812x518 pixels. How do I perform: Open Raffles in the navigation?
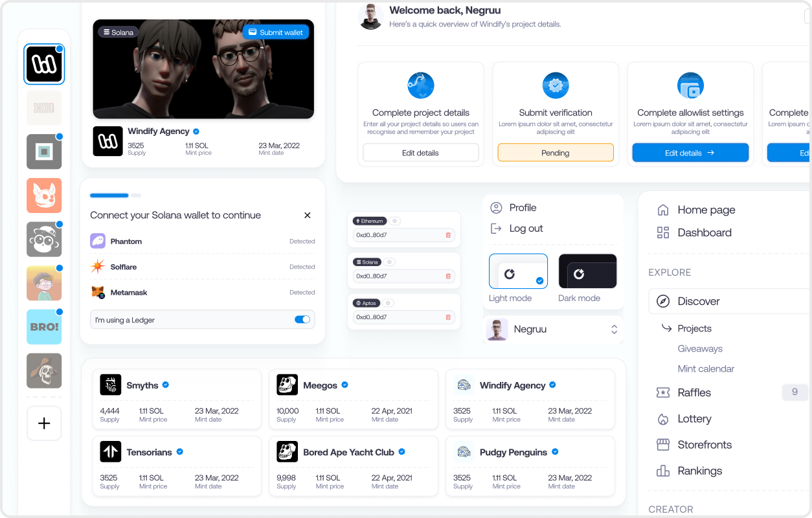[x=684, y=392]
